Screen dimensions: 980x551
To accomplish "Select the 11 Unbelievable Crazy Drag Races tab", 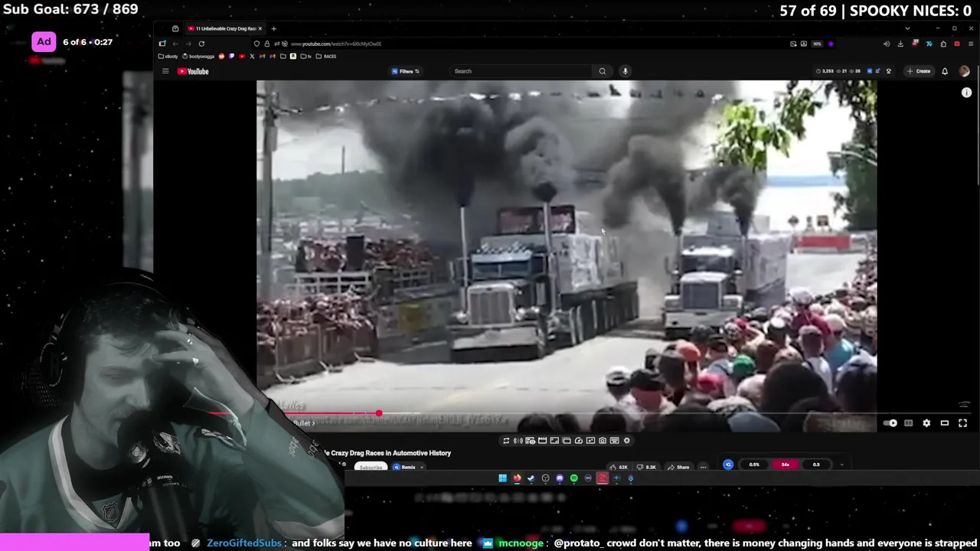I will 225,28.
